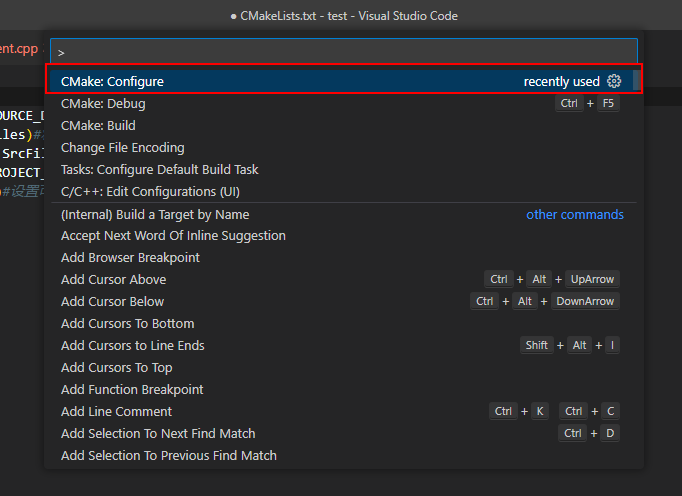Click the gear icon on CMake: Configure
The height and width of the screenshot is (496, 682).
pos(614,81)
